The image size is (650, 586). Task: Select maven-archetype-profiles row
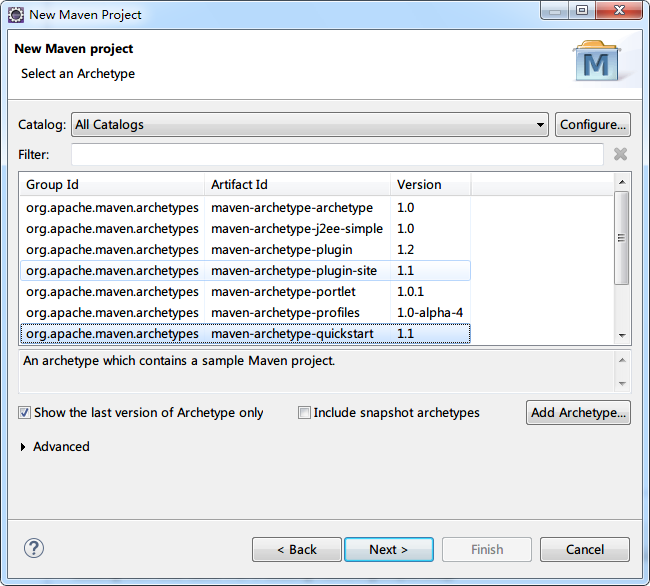click(x=245, y=313)
